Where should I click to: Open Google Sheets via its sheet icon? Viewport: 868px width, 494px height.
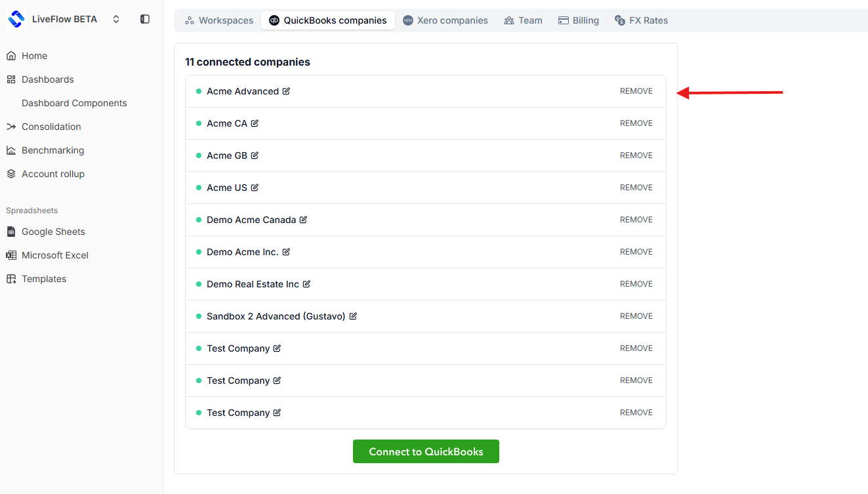(11, 232)
